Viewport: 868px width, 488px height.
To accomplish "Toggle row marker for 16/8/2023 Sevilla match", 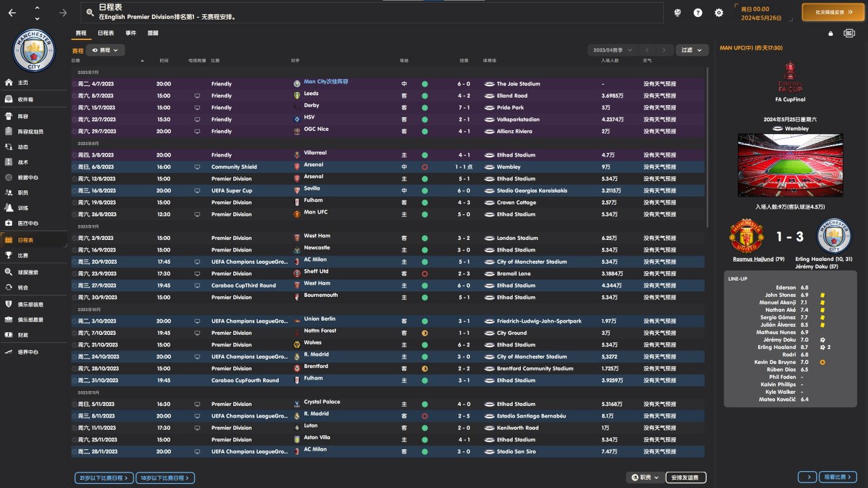I will coord(75,190).
